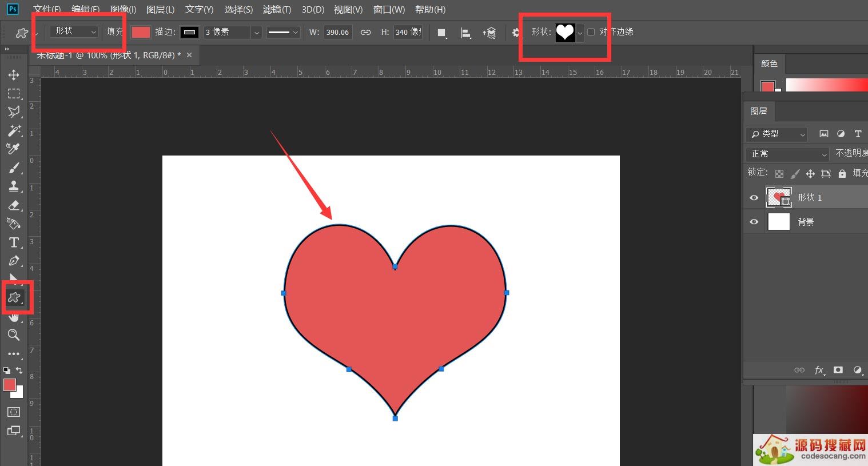Create new fill or adjustment layer
This screenshot has width=868, height=466.
pyautogui.click(x=858, y=370)
